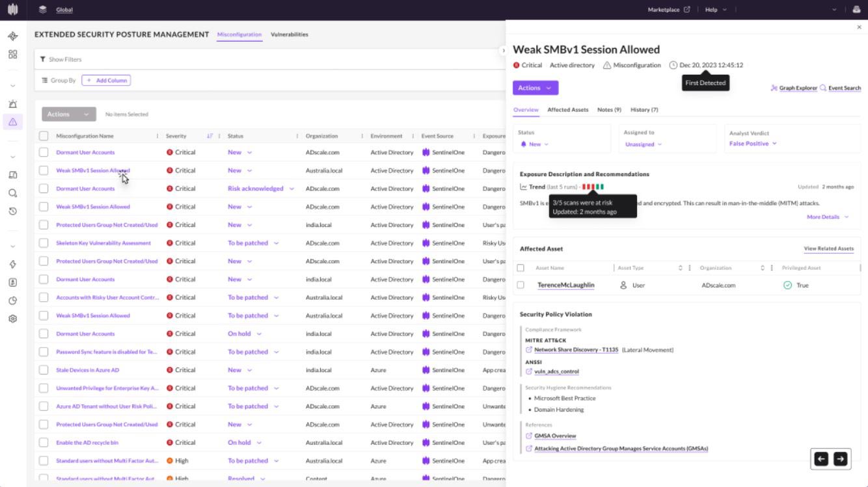The width and height of the screenshot is (868, 487).
Task: Open the Graph Explorer link
Action: [x=794, y=88]
